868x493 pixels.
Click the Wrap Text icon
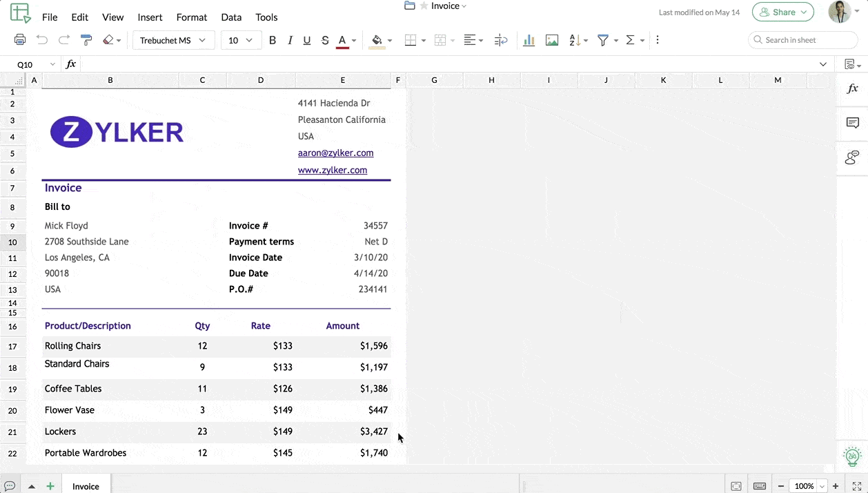[501, 40]
